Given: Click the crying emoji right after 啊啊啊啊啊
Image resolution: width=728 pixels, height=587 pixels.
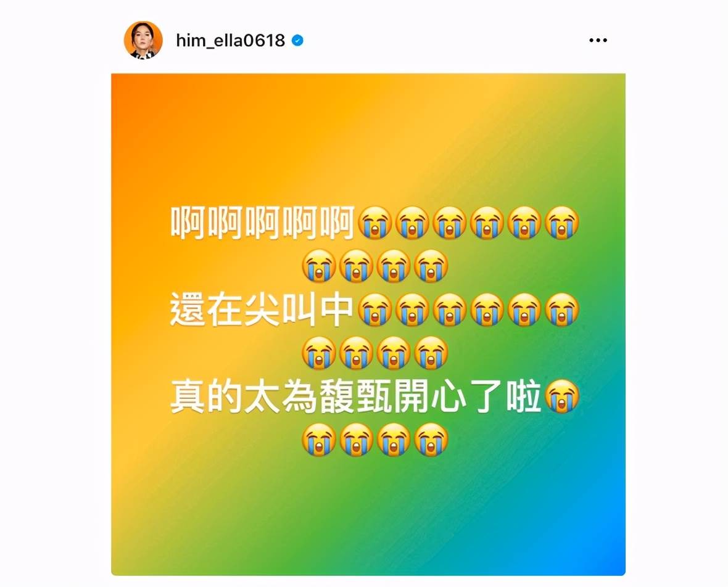Looking at the screenshot, I should (x=375, y=223).
